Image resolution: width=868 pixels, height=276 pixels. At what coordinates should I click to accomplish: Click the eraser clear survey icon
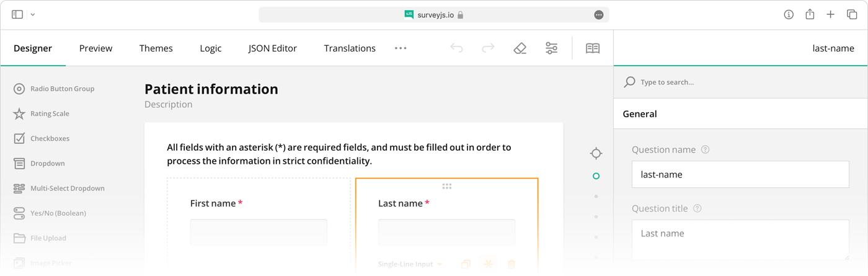pyautogui.click(x=520, y=48)
